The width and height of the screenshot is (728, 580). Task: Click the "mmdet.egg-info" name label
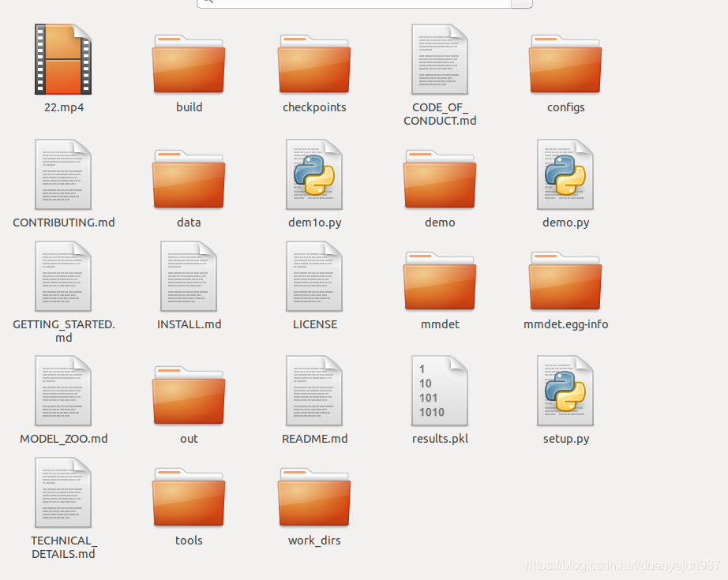(565, 324)
